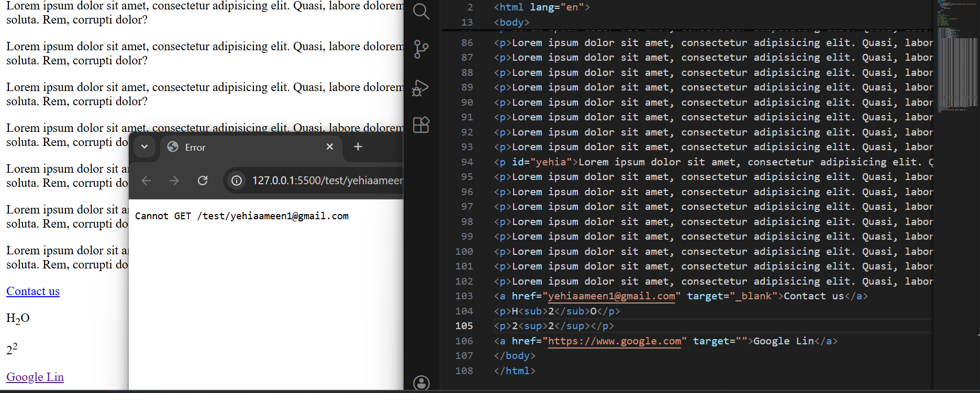Open the Run and Debug view
The width and height of the screenshot is (980, 393).
[x=421, y=87]
